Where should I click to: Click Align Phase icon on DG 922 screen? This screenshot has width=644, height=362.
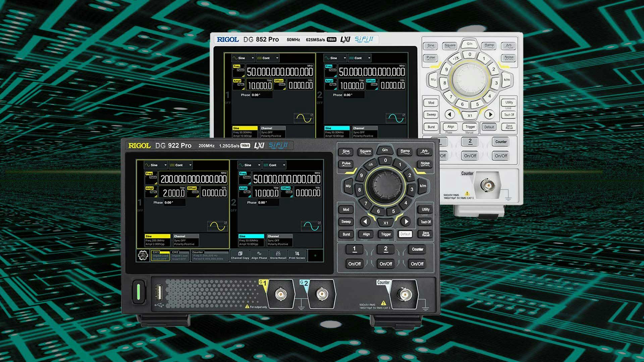[259, 255]
